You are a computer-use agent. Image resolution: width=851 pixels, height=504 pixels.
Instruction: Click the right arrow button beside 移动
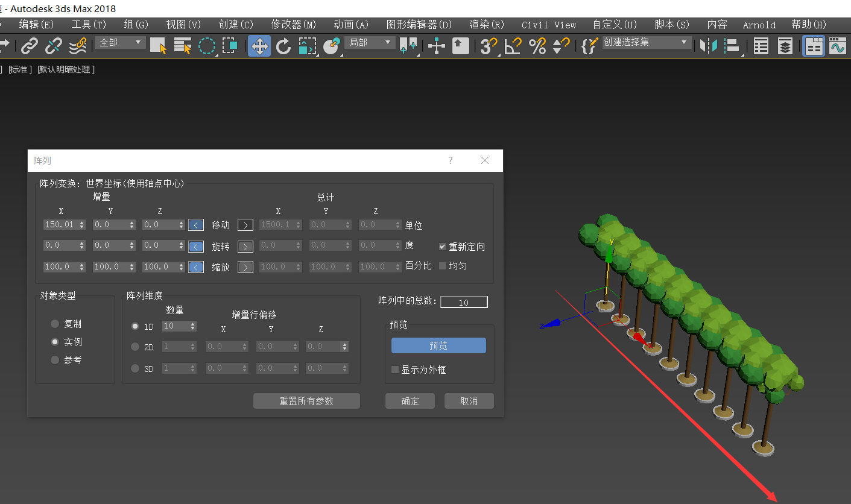click(245, 225)
